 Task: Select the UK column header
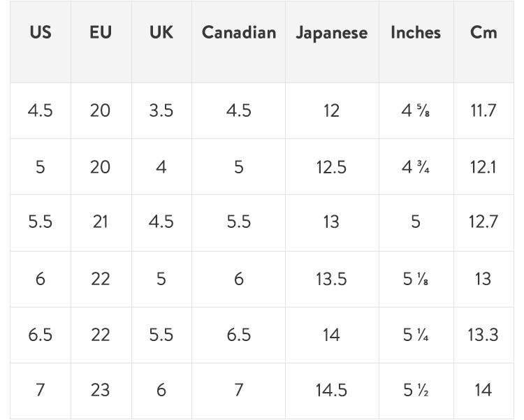(161, 33)
